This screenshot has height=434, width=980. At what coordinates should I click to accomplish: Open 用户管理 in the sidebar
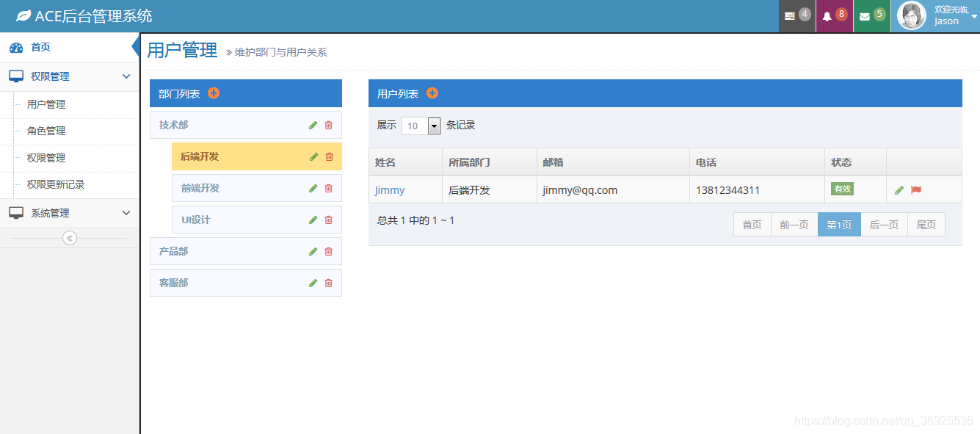click(46, 104)
